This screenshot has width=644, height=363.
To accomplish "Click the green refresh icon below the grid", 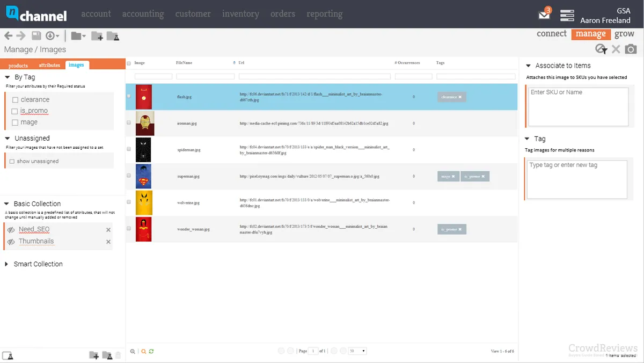I will [151, 351].
